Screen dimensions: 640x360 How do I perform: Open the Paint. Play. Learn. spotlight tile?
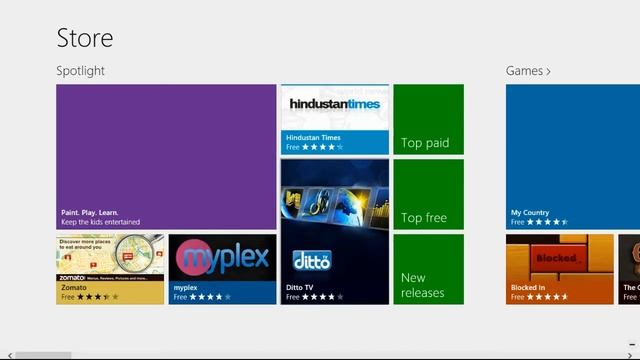click(166, 157)
